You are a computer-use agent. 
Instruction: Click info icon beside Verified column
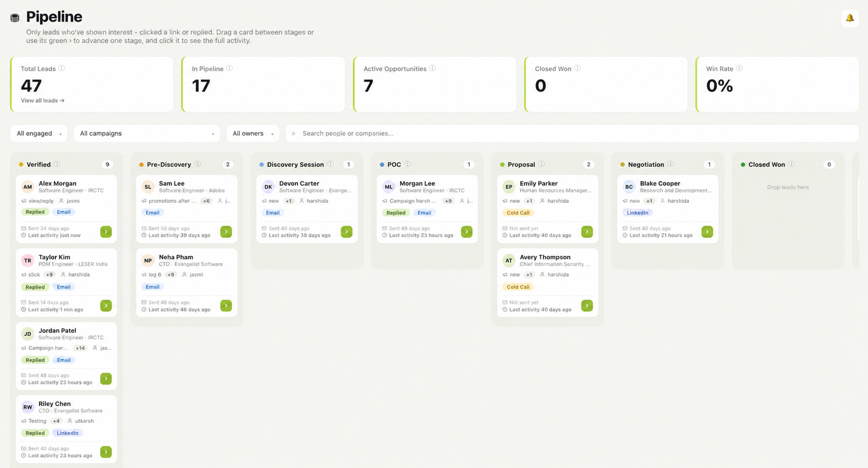[57, 164]
